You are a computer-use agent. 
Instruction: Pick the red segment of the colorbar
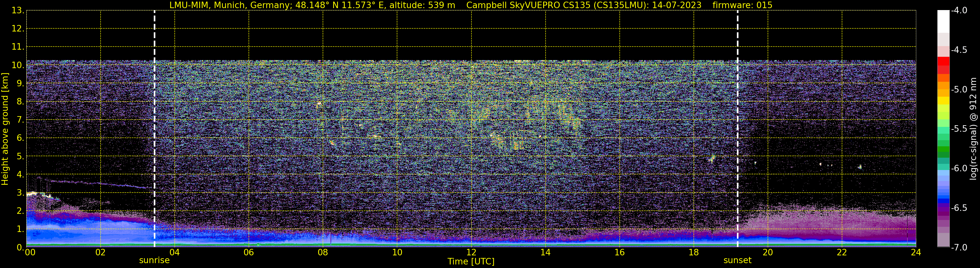(x=943, y=61)
